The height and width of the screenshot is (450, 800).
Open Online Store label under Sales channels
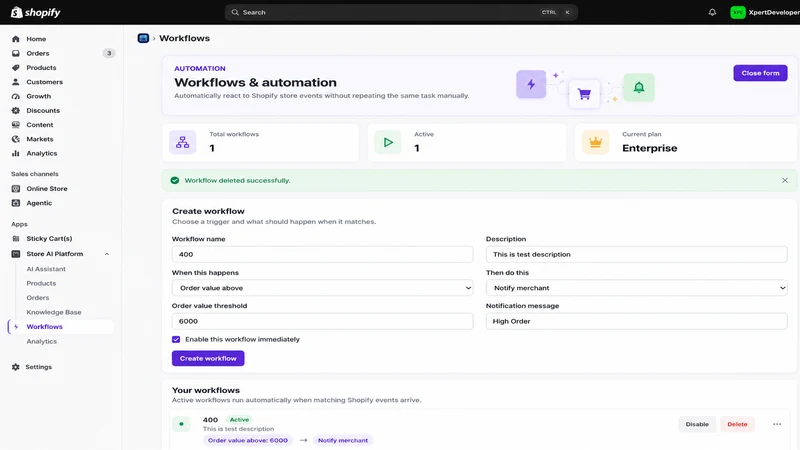pyautogui.click(x=47, y=188)
